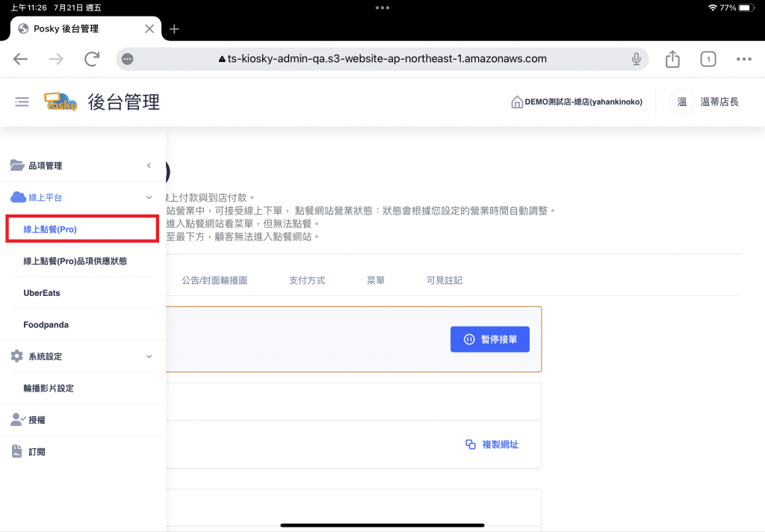Click the 品項管理 menu label

tap(45, 165)
